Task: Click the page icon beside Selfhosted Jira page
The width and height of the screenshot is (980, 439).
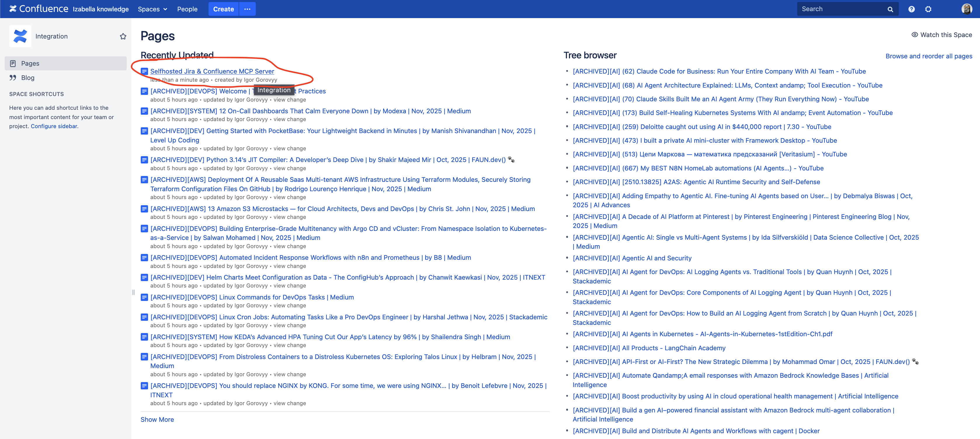Action: 144,71
